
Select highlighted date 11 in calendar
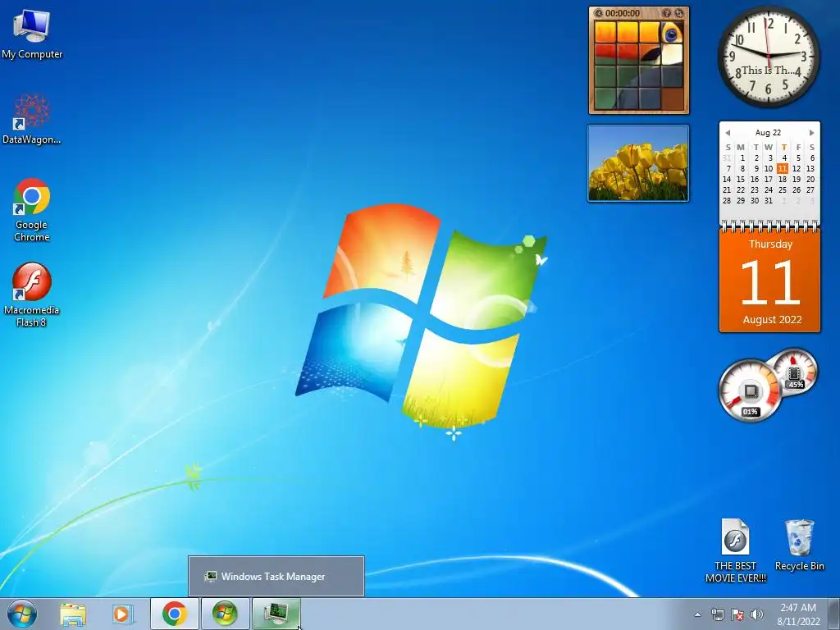tap(782, 168)
